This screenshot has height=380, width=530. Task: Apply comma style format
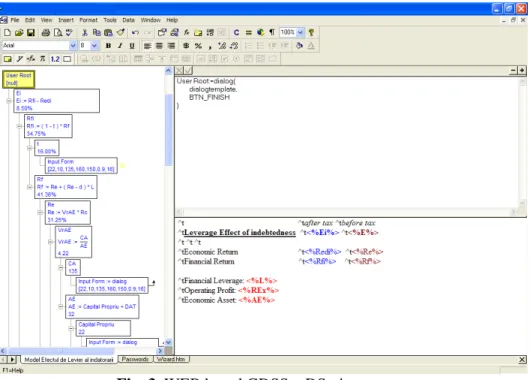point(210,46)
